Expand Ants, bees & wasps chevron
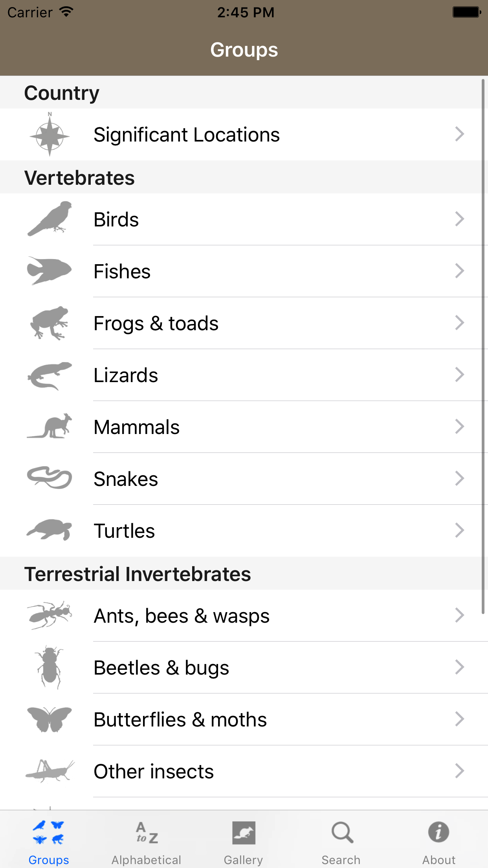This screenshot has width=488, height=868. tap(459, 615)
